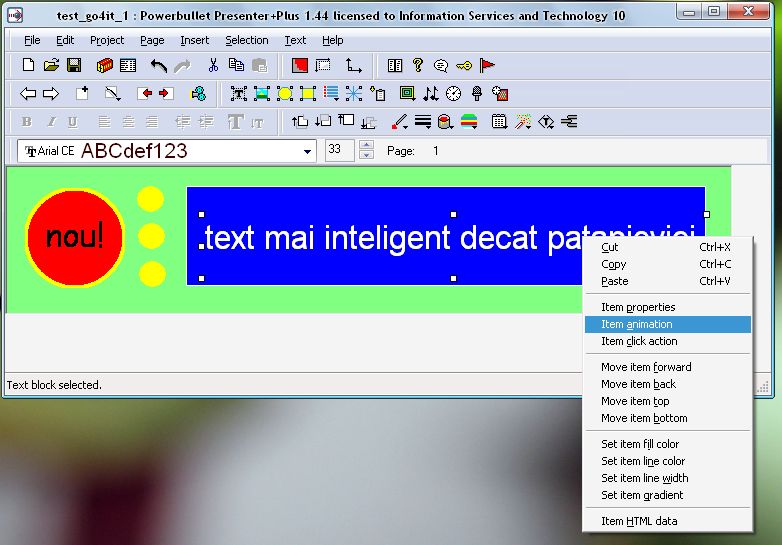Viewport: 782px width, 545px height.
Task: Click the clock timer icon
Action: [453, 93]
